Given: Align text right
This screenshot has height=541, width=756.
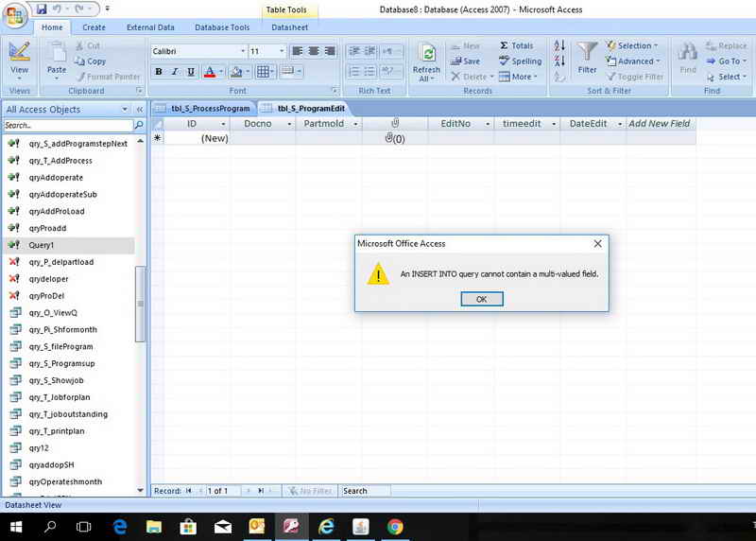Looking at the screenshot, I should 330,51.
